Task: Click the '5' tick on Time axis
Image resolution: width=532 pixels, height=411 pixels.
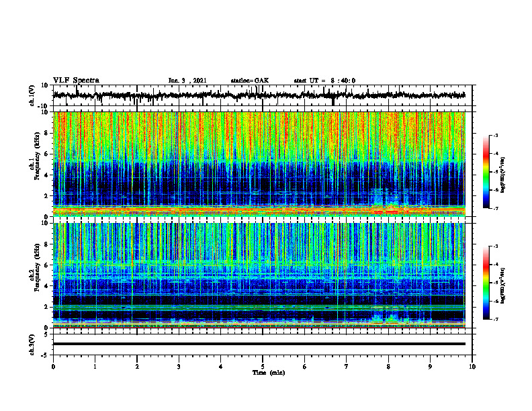Action: pos(263,367)
